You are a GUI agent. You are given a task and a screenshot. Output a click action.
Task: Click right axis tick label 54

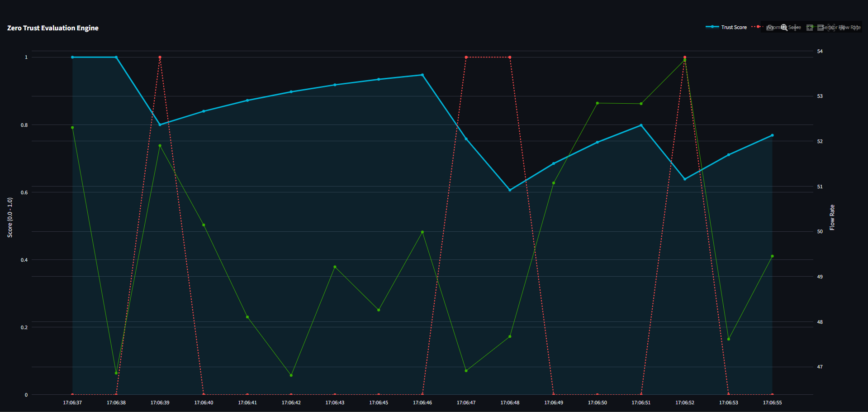click(820, 51)
